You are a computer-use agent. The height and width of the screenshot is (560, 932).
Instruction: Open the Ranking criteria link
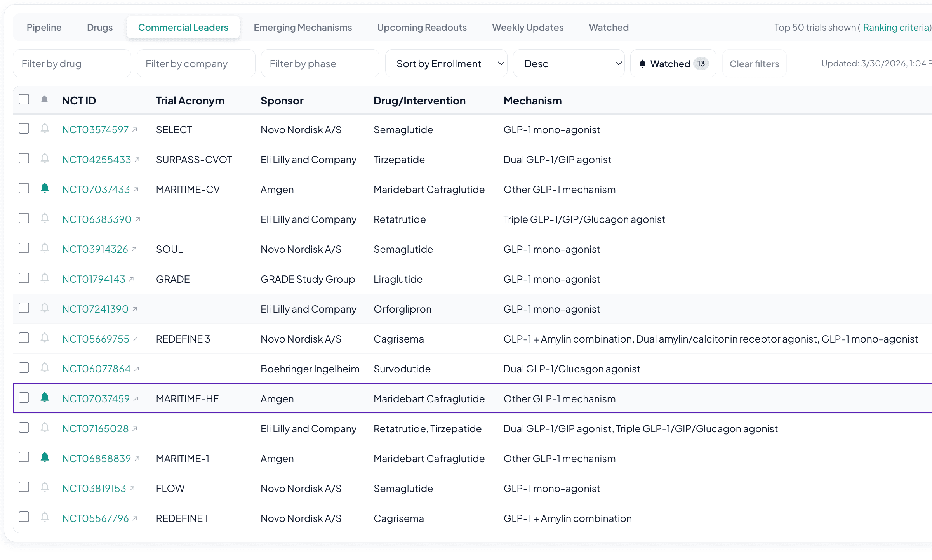coord(896,28)
